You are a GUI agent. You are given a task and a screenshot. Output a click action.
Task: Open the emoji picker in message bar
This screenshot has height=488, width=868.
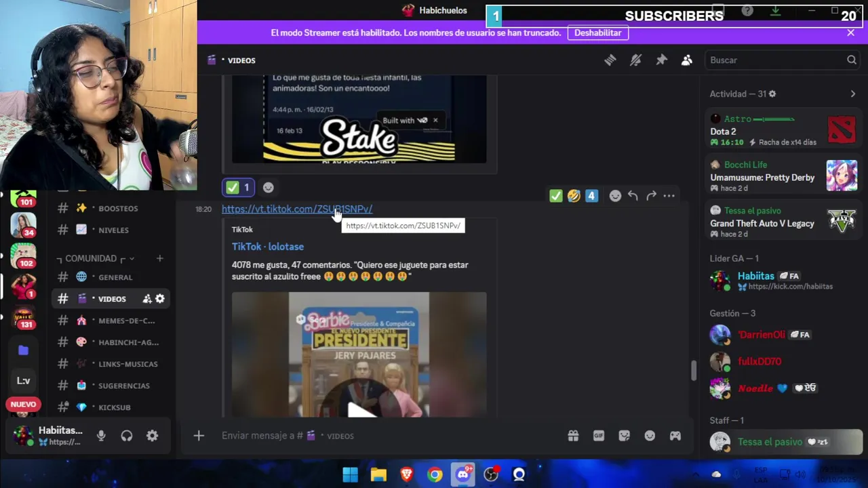tap(650, 436)
